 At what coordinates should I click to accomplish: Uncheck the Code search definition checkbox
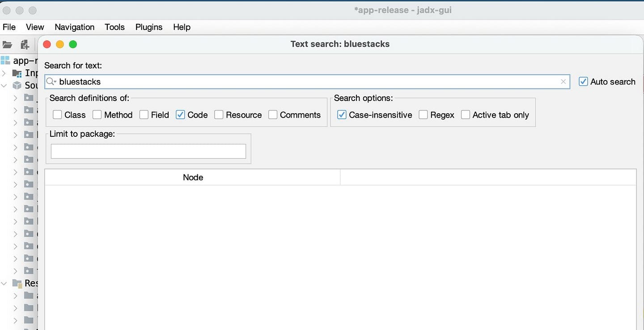pyautogui.click(x=180, y=114)
